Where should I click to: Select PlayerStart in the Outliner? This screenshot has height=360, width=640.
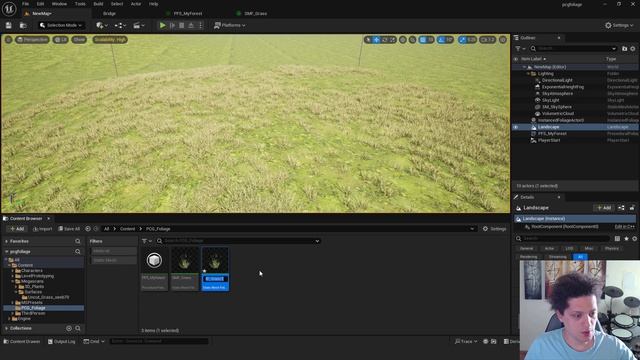click(x=549, y=140)
